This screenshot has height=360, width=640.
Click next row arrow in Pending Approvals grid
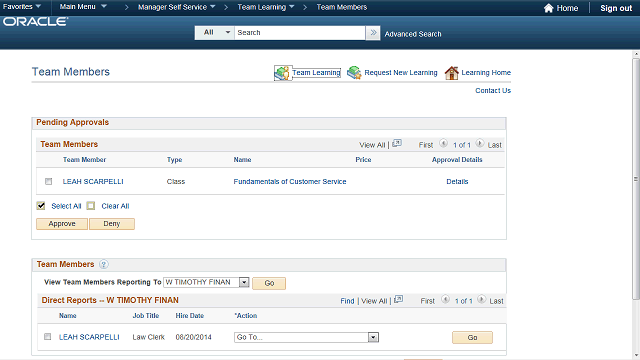[480, 144]
